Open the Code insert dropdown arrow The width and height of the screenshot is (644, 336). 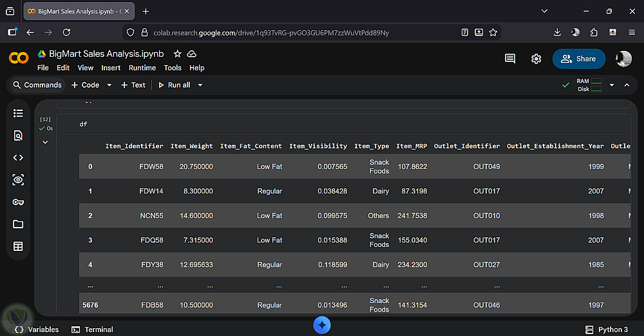[x=109, y=85]
